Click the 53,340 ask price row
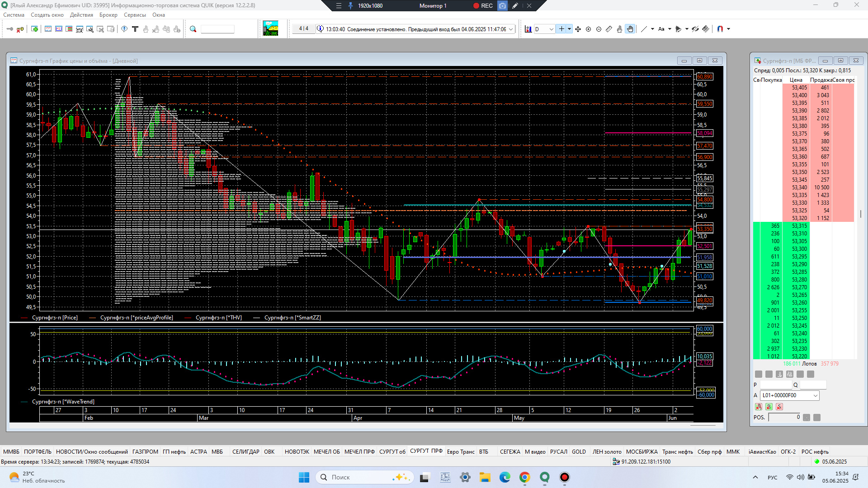 pos(799,188)
